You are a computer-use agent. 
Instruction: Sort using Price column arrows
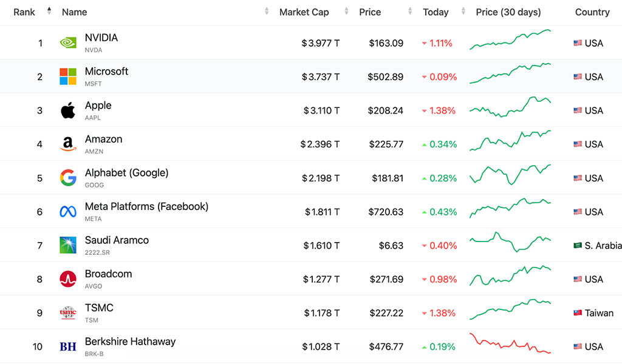[x=410, y=11]
